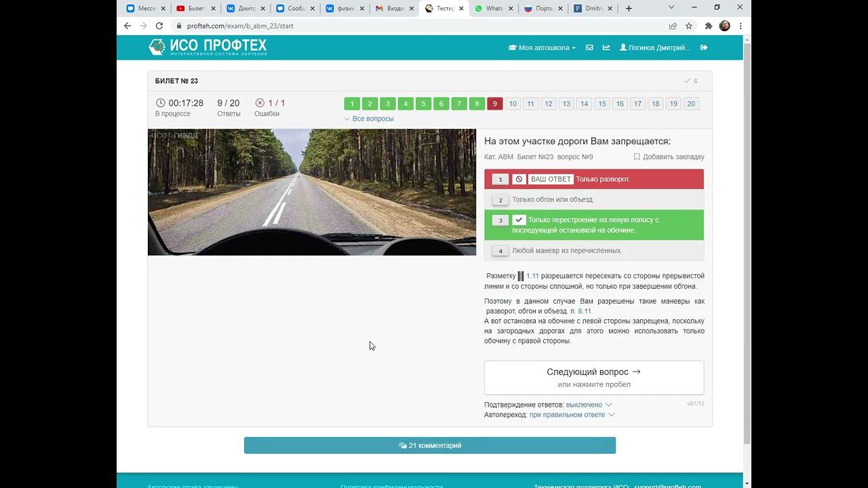Click the Ошибки counter 1 / 1

point(270,103)
